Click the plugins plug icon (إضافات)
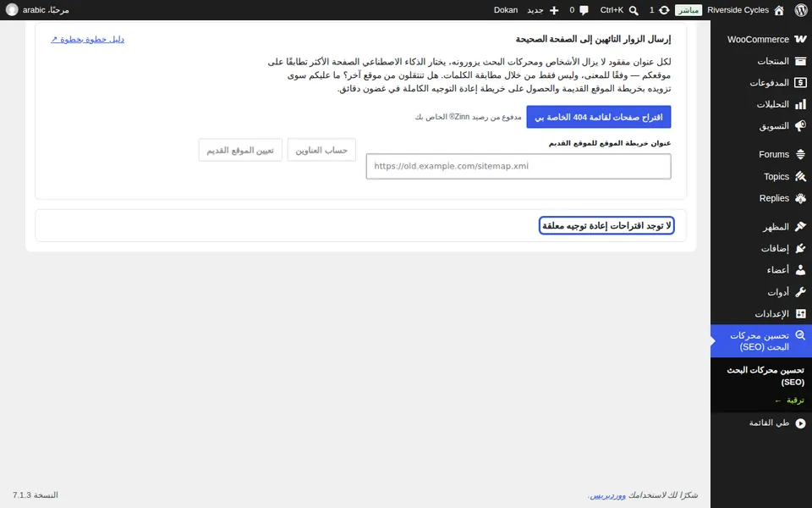The image size is (812, 508). click(x=800, y=249)
